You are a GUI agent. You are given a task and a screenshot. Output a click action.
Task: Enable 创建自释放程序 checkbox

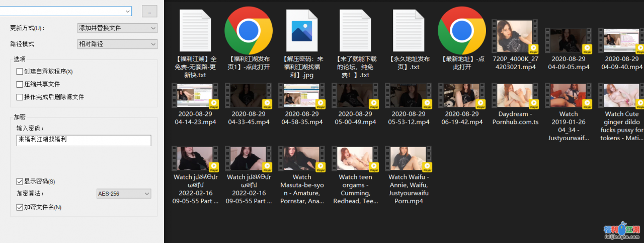click(20, 72)
